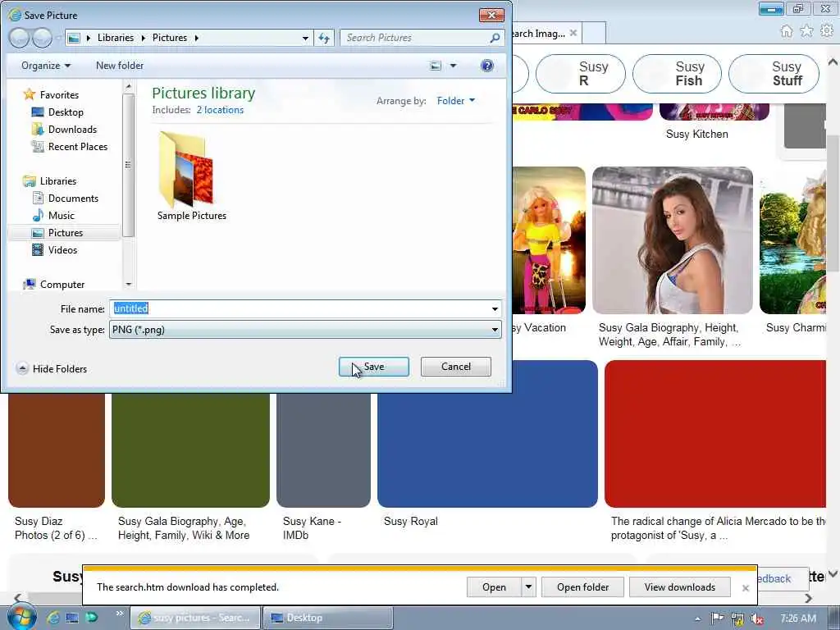Click the Libraries breadcrumb segment
Screen dimensions: 840x630
coord(115,38)
